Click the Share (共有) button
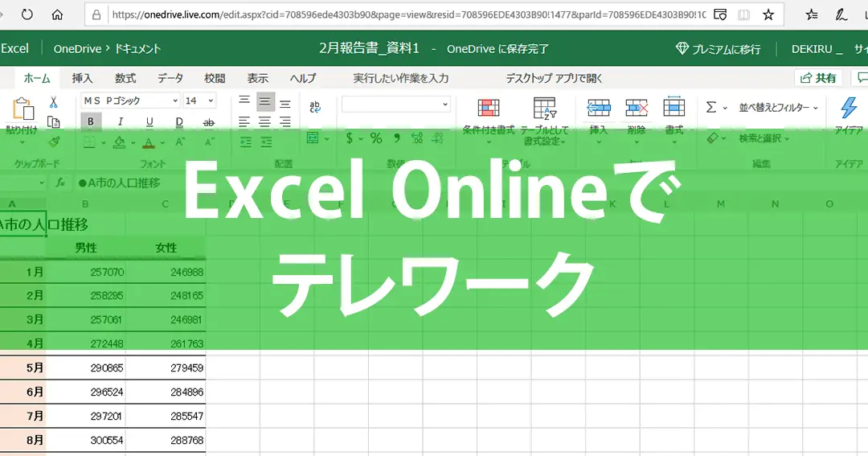Screen dimensions: 868x456 pos(818,78)
